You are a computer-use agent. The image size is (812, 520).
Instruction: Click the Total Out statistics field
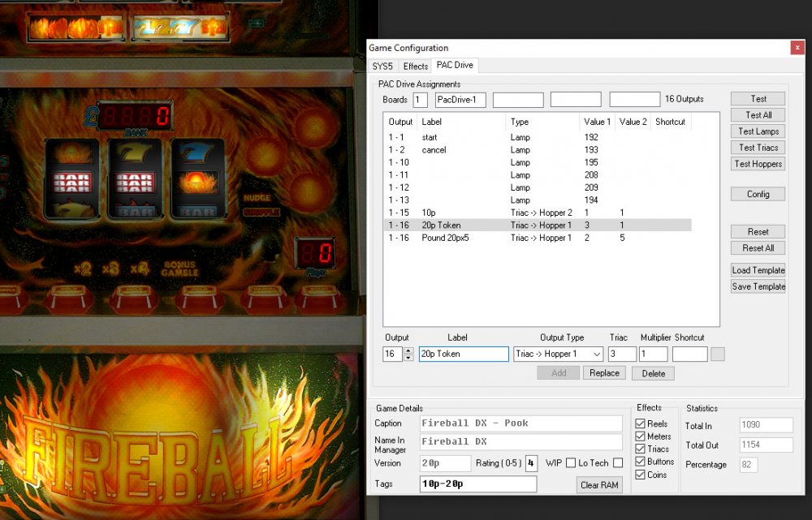[767, 445]
